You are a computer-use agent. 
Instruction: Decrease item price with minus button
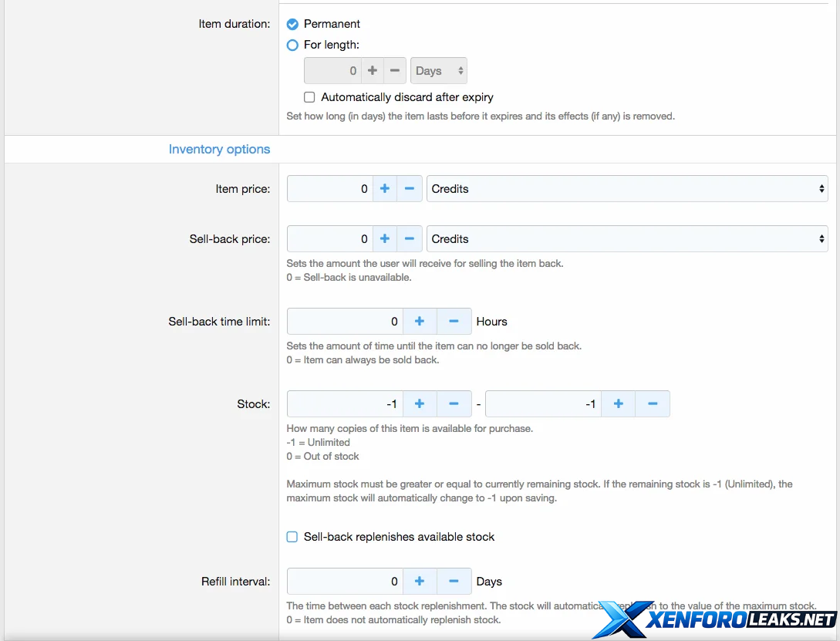[x=410, y=189]
